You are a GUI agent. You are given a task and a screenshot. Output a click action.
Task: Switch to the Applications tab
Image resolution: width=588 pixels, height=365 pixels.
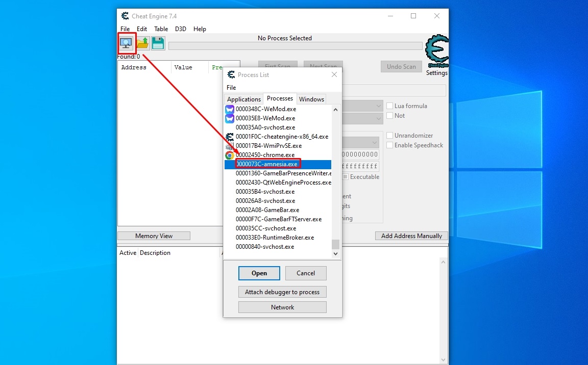(243, 99)
